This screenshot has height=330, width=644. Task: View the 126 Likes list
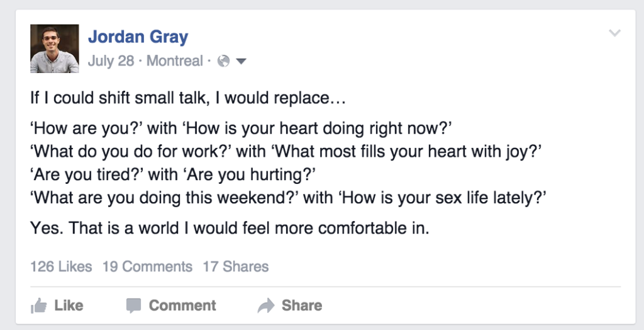point(61,266)
